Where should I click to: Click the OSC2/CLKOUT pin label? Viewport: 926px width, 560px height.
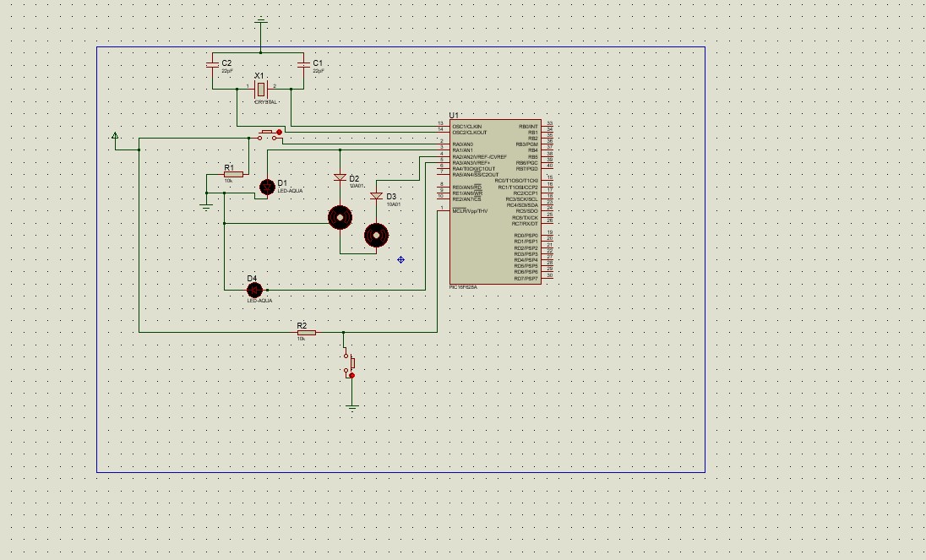[470, 132]
